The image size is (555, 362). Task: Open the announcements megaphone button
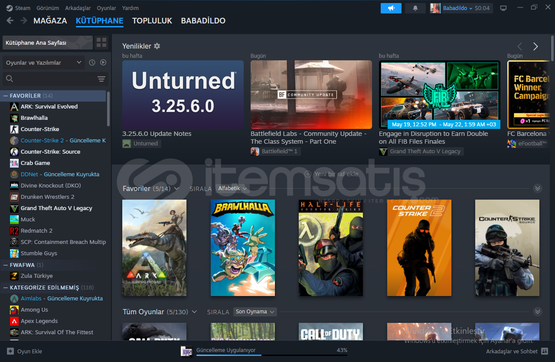click(x=391, y=8)
